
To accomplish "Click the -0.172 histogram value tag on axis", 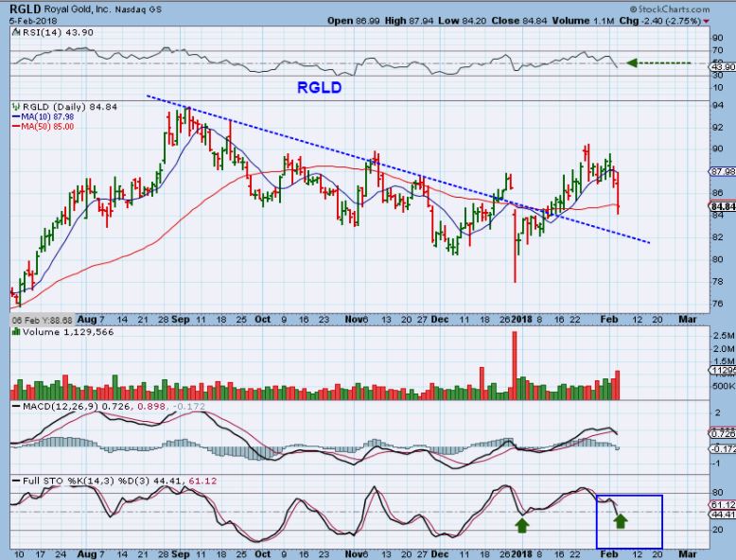I will pyautogui.click(x=724, y=449).
